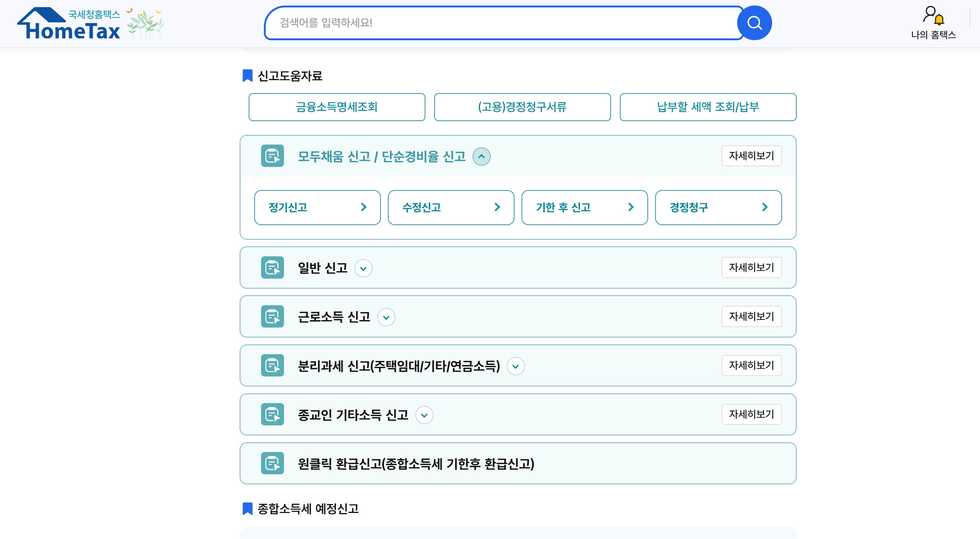Open the 금융소득명세조회 tab button
This screenshot has height=539, width=980.
pyautogui.click(x=337, y=107)
